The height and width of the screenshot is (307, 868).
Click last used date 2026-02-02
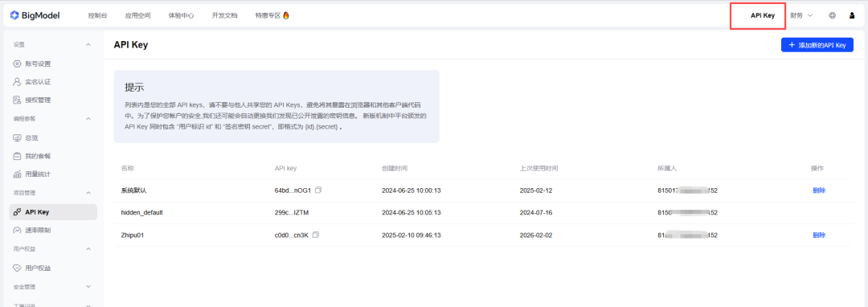click(x=536, y=235)
